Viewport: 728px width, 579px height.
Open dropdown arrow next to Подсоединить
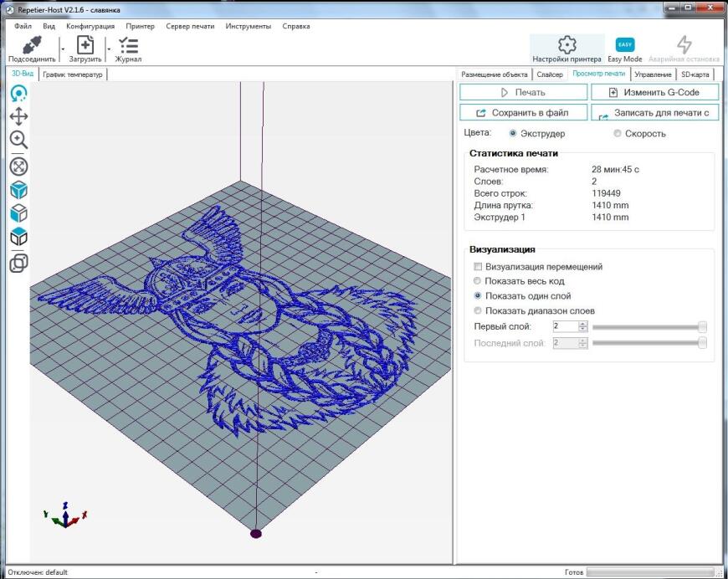click(62, 49)
